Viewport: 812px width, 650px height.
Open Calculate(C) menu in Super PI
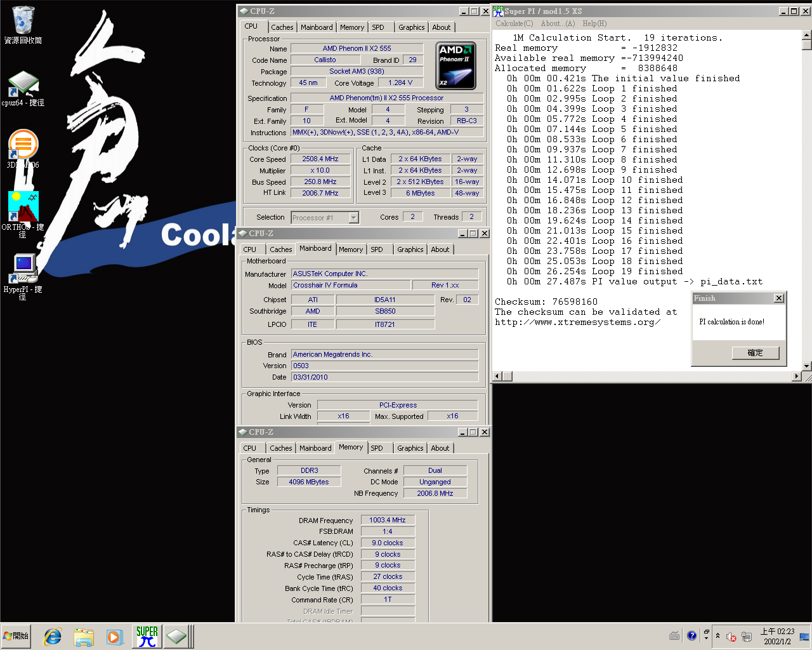(514, 23)
